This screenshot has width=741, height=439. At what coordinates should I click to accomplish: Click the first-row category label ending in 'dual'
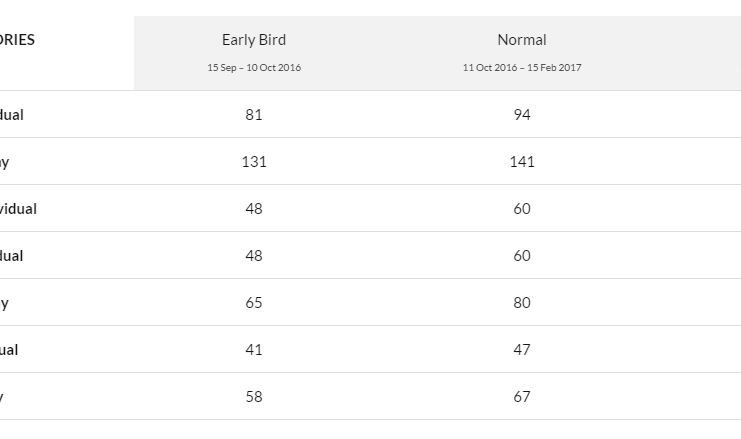coord(11,115)
